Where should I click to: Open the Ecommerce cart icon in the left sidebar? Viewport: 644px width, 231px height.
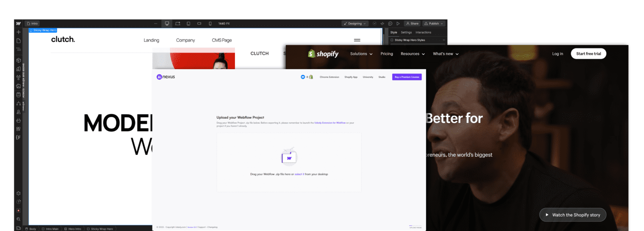tap(18, 120)
